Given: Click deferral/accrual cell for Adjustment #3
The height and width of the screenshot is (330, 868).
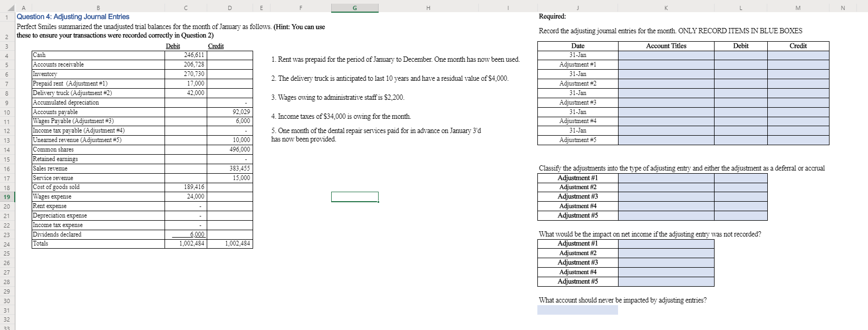Looking at the screenshot, I should click(x=740, y=196).
